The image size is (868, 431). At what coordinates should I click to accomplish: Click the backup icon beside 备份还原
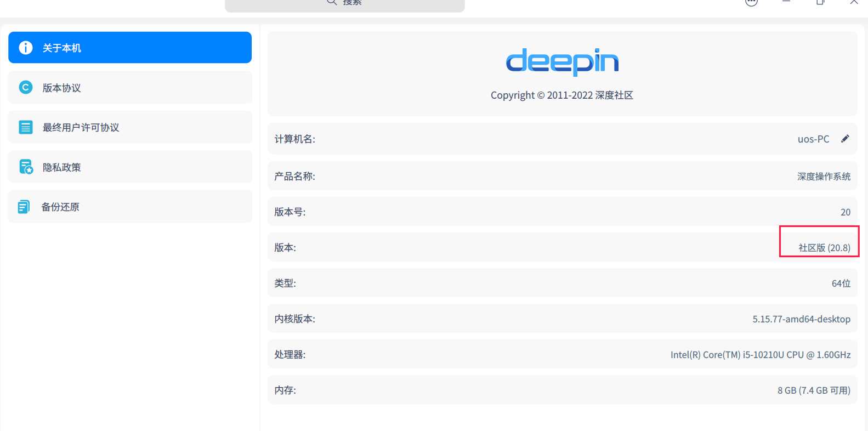tap(24, 207)
